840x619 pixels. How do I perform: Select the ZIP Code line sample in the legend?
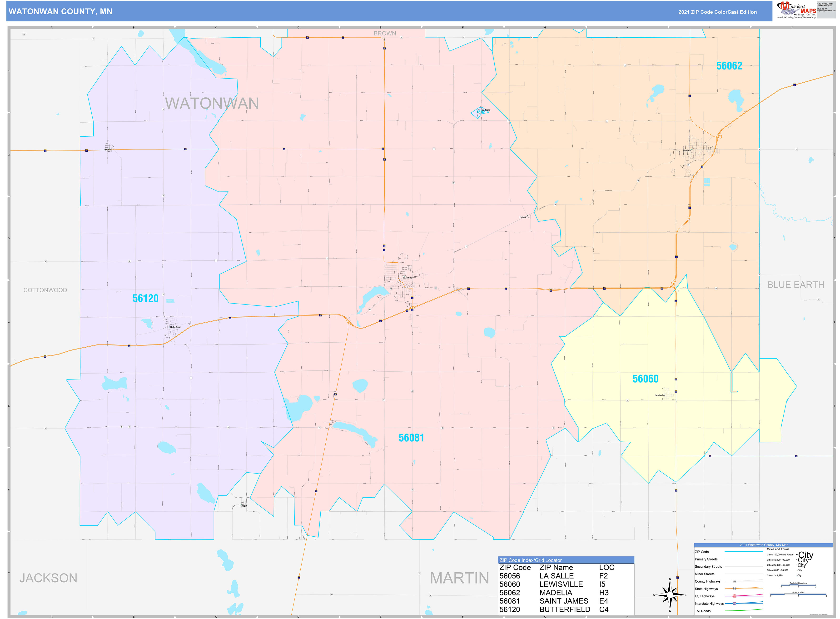[x=744, y=552]
